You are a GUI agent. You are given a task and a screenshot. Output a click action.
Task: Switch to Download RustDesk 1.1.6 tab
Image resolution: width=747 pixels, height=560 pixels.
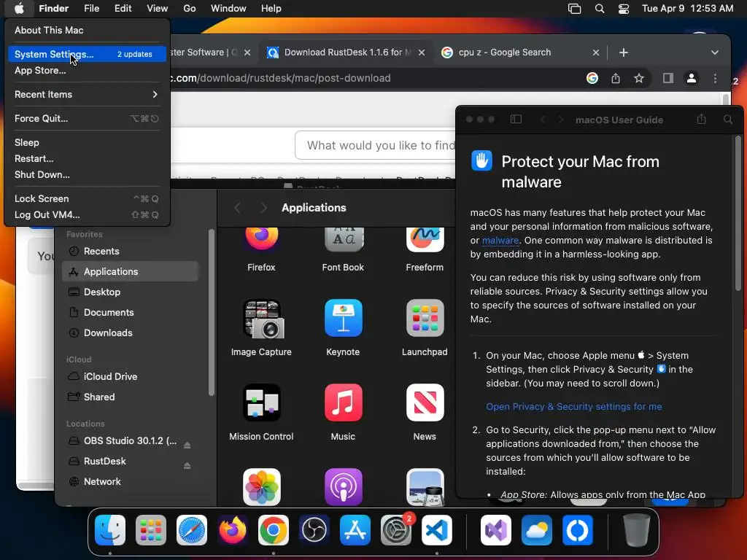(x=347, y=52)
